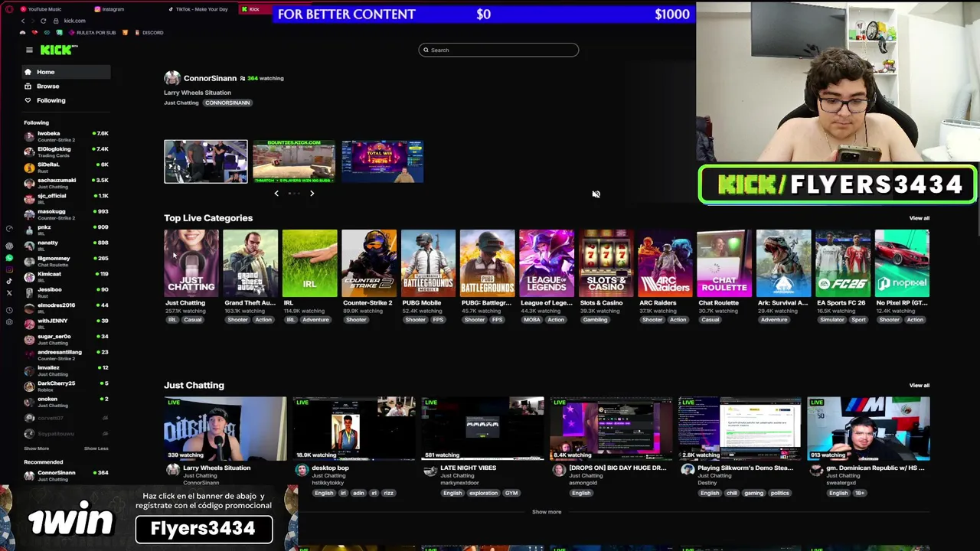This screenshot has height=551, width=980.
Task: Open RULETA POR SUB bookmark
Action: (x=93, y=33)
